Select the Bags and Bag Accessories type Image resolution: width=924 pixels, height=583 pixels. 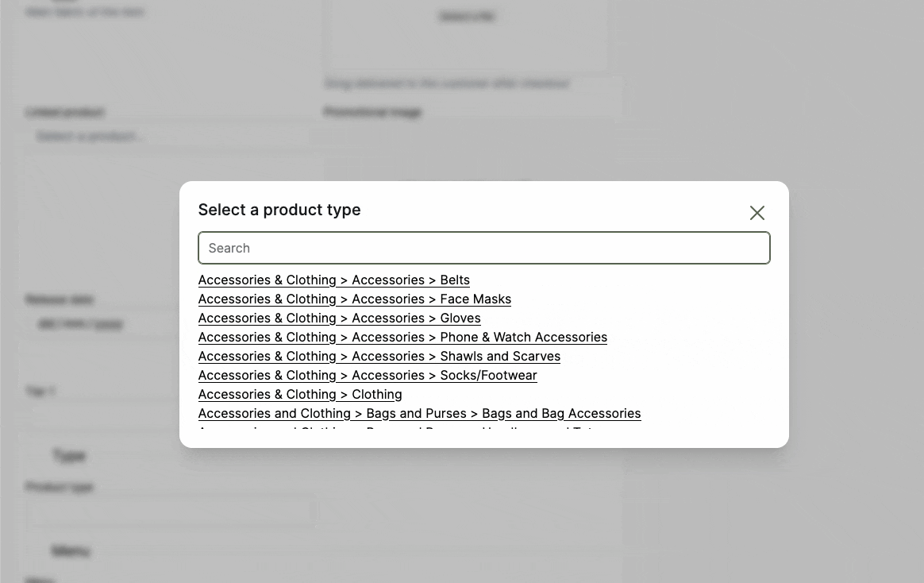click(x=419, y=413)
